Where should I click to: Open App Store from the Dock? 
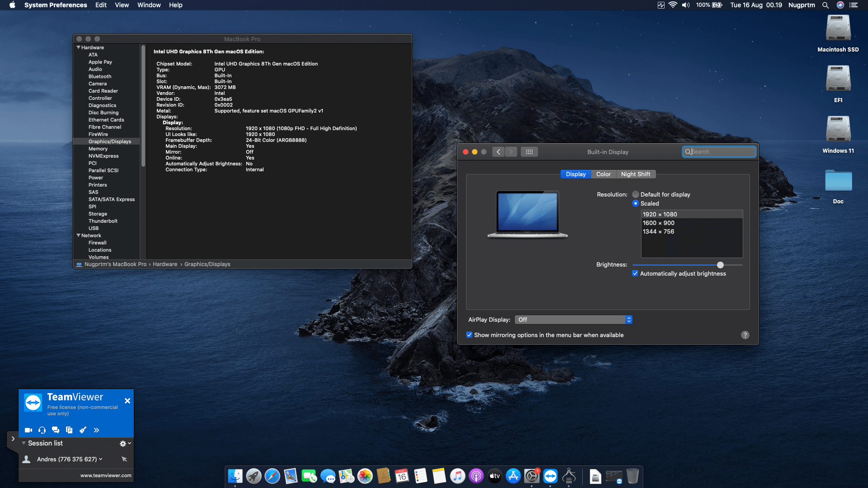point(513,476)
